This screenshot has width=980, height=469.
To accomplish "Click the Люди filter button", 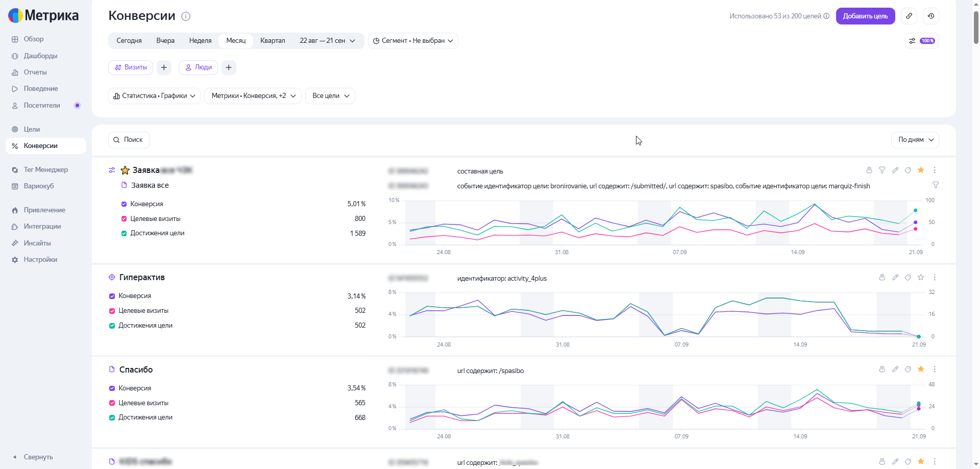I will [198, 67].
